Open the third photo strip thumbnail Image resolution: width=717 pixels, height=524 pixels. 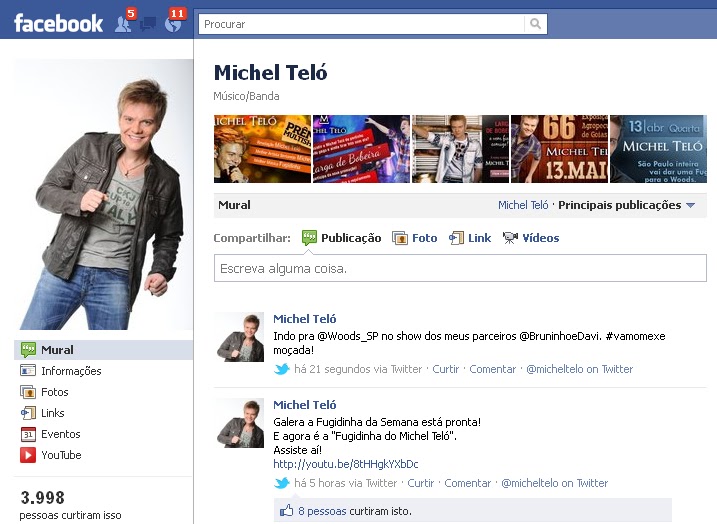click(460, 149)
